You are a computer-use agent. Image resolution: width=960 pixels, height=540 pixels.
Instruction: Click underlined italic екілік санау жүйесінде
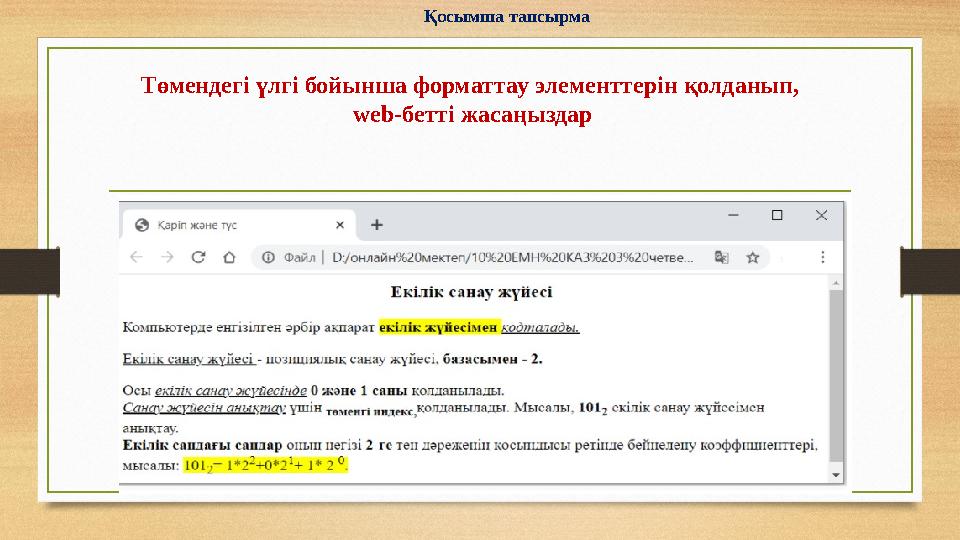tap(231, 391)
